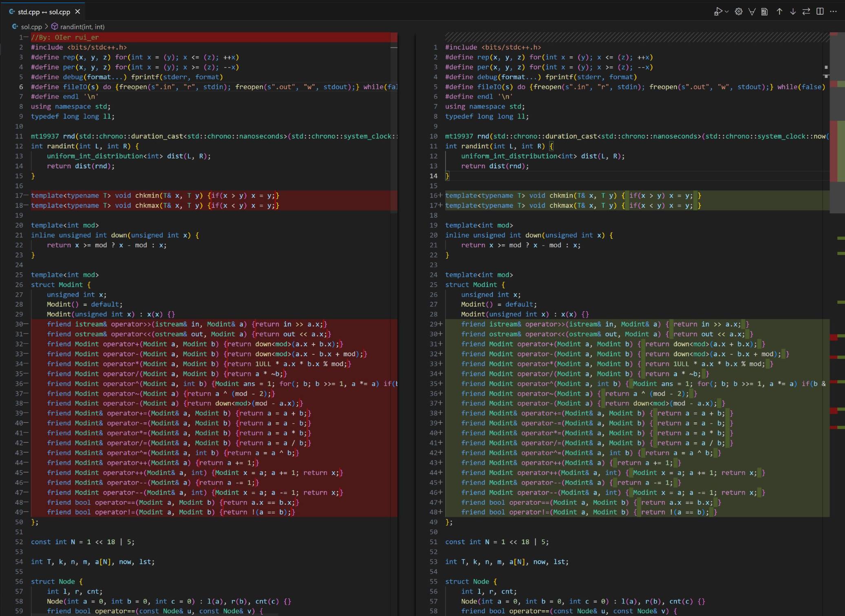
Task: Swap left and right diff sides
Action: (806, 12)
